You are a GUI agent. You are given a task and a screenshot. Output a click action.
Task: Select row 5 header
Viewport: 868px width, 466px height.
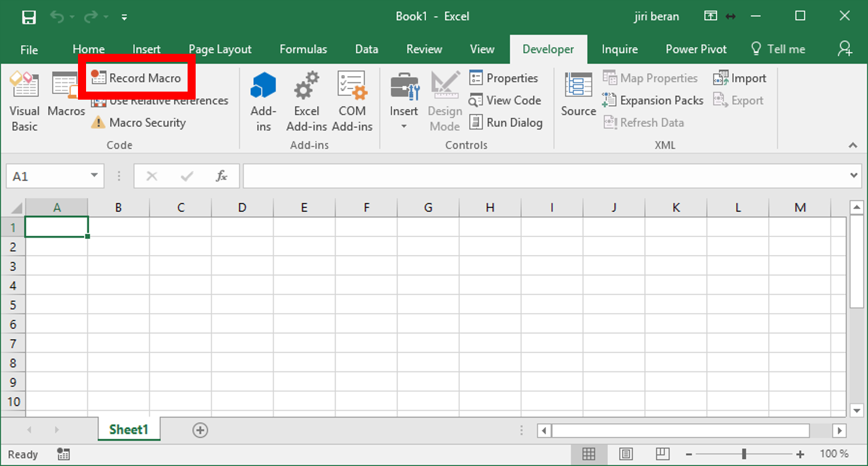click(x=13, y=304)
